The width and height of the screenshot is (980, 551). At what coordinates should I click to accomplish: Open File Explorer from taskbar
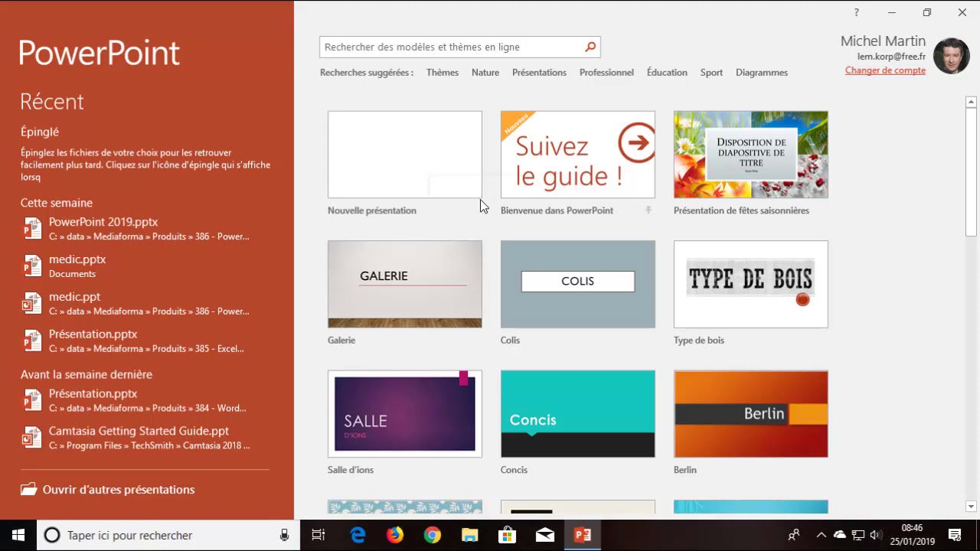(x=470, y=535)
